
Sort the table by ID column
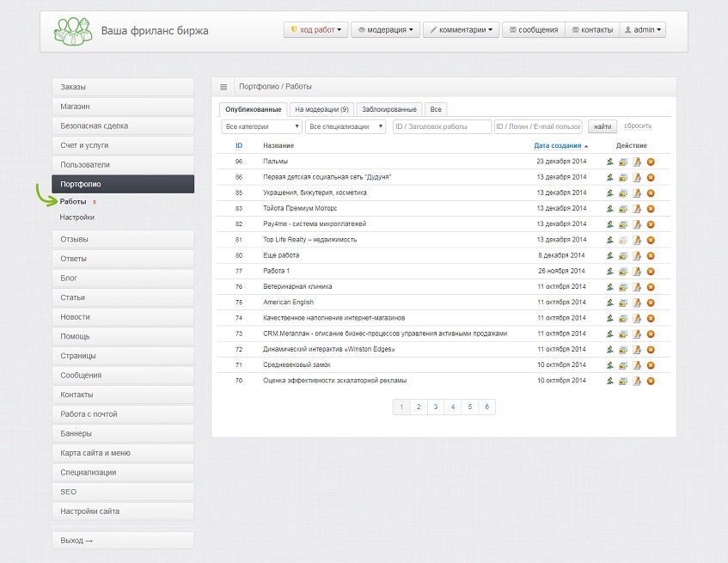(239, 145)
